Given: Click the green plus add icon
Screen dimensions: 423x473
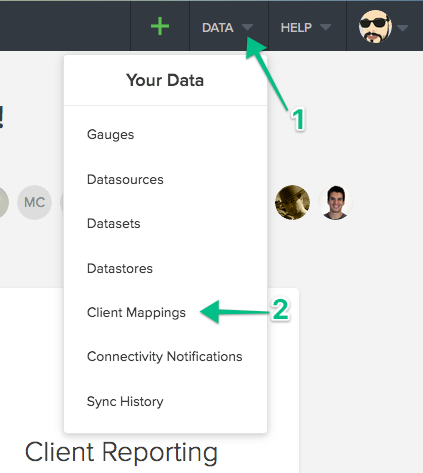Looking at the screenshot, I should click(x=160, y=26).
